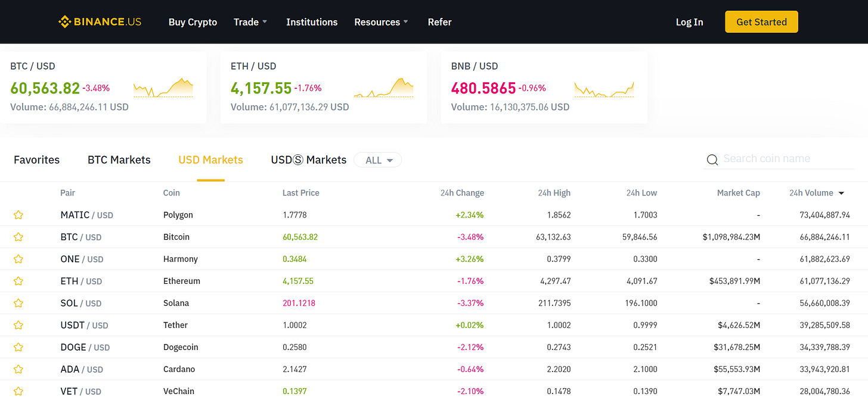The height and width of the screenshot is (397, 868).
Task: Expand the Resources menu
Action: click(x=382, y=22)
